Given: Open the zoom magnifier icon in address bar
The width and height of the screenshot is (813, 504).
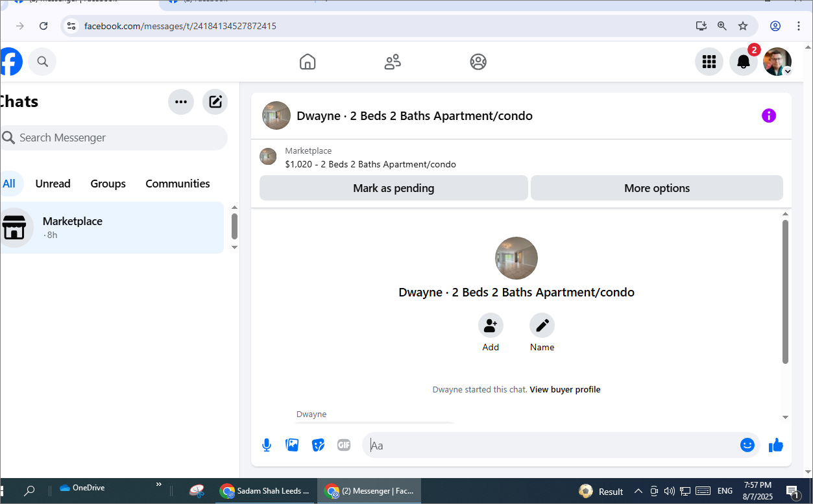Looking at the screenshot, I should click(x=722, y=26).
